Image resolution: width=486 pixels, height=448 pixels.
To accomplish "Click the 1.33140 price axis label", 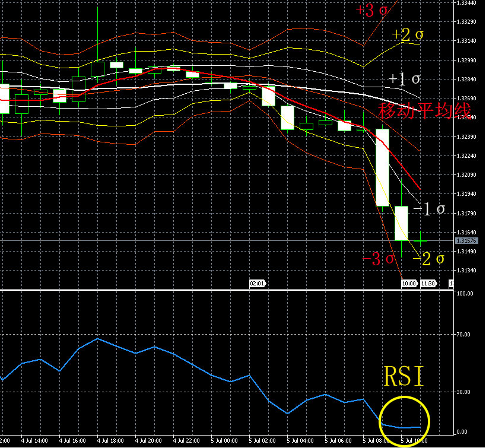I will pos(467,40).
